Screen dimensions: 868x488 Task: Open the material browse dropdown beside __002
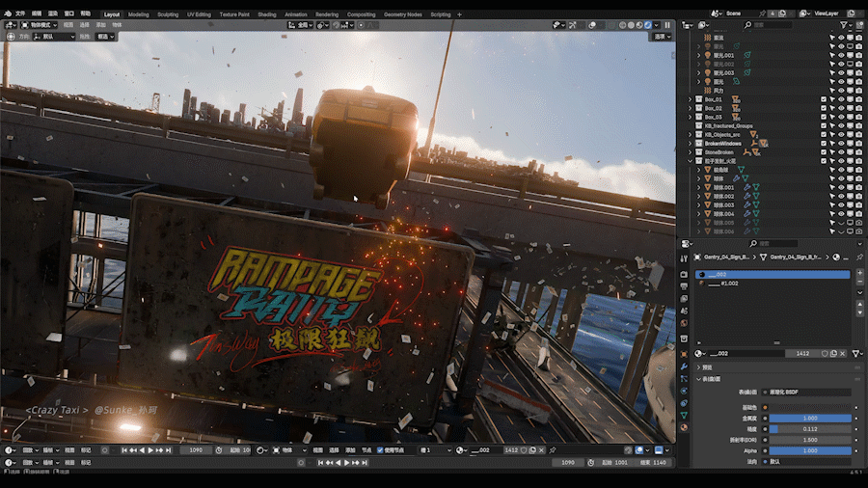701,354
